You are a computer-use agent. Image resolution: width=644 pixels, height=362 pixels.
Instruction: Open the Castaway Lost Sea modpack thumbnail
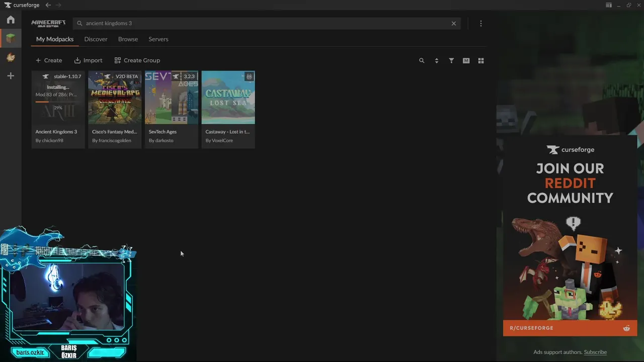click(228, 98)
